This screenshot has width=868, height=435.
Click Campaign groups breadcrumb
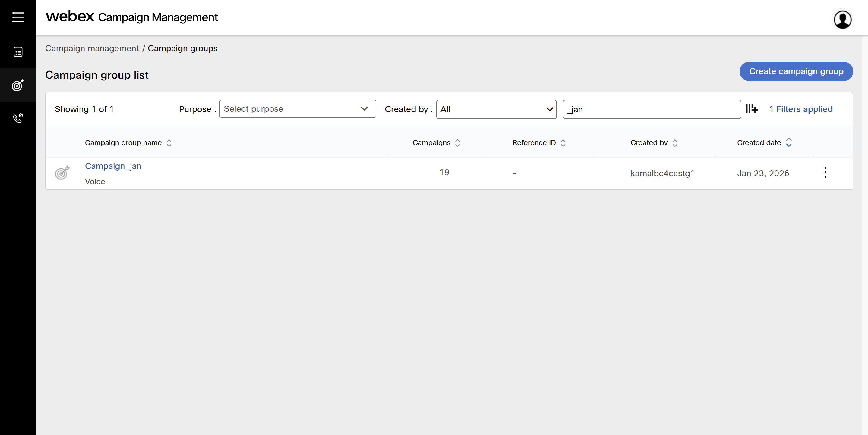182,48
